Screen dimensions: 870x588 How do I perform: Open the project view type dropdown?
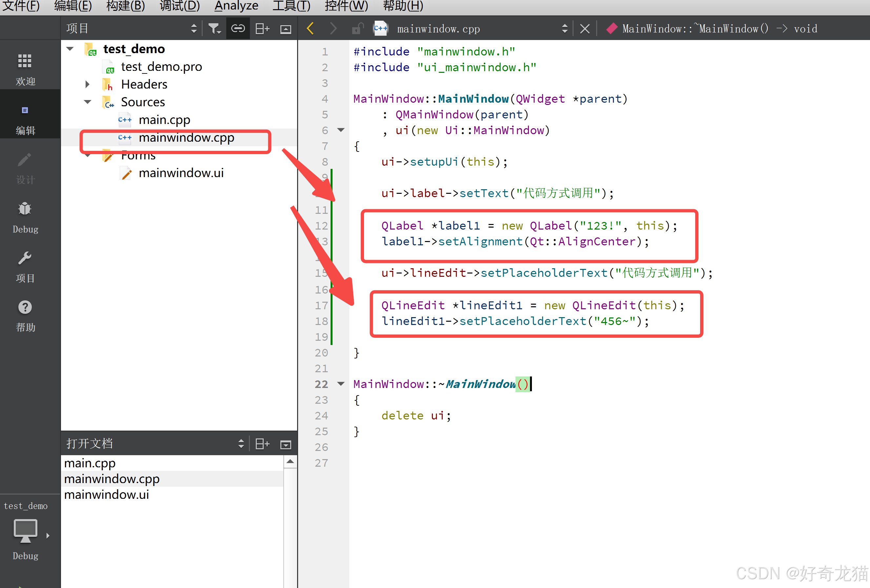[193, 29]
